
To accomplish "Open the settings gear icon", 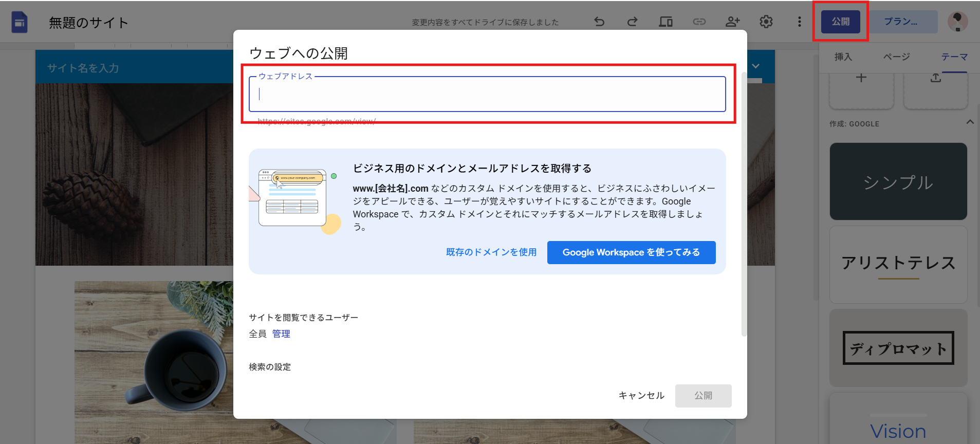I will click(766, 22).
